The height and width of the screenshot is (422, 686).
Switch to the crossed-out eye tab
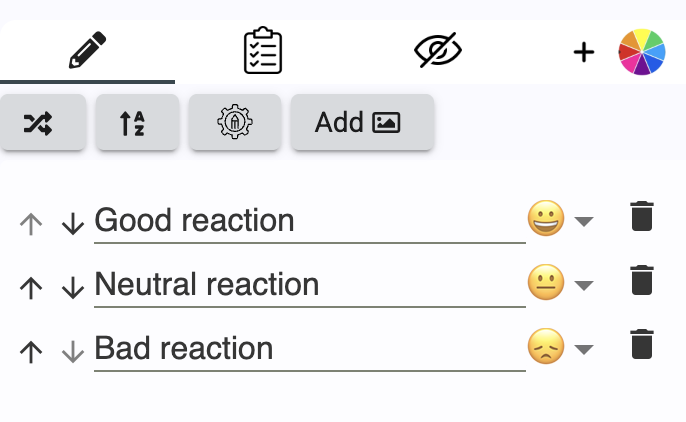(438, 51)
